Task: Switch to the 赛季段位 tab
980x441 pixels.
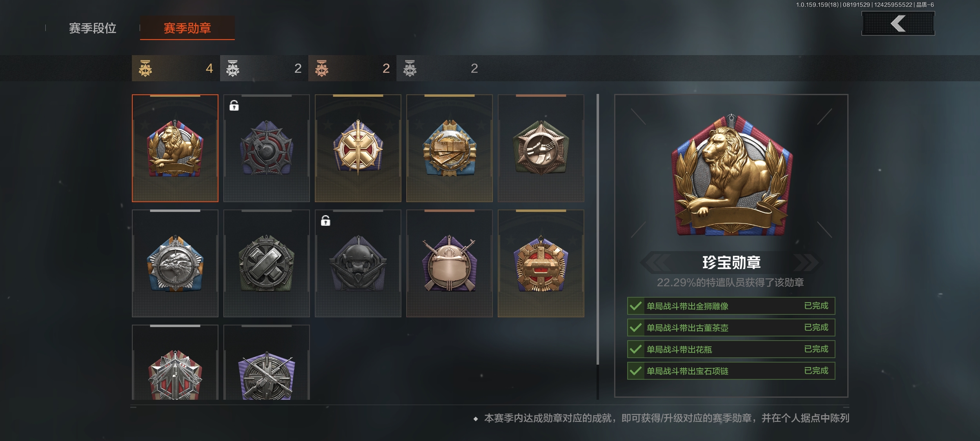Action: [93, 28]
